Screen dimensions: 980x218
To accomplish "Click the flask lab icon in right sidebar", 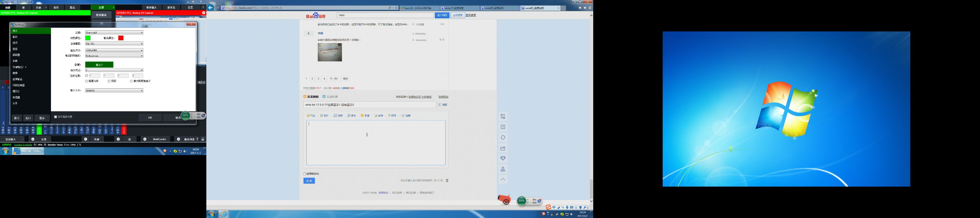I will (503, 169).
